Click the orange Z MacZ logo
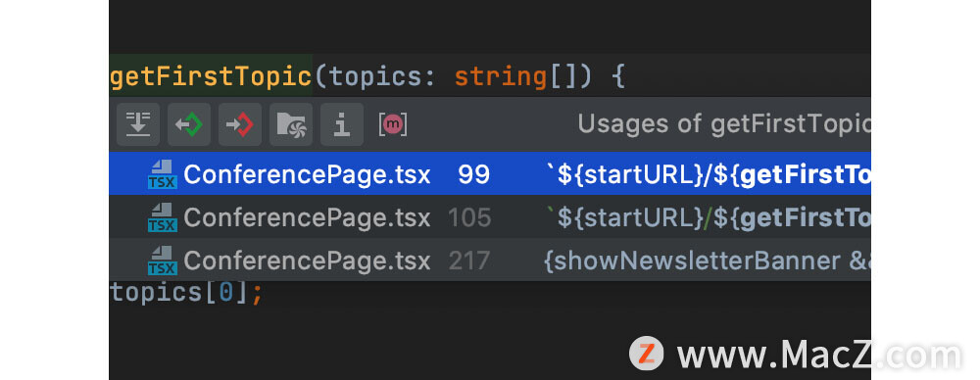The height and width of the screenshot is (380, 980). [646, 354]
